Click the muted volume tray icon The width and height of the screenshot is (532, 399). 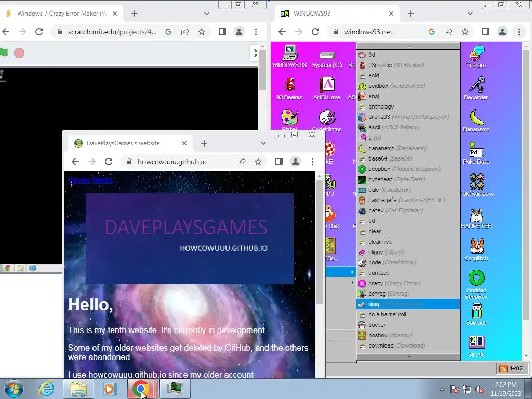(x=480, y=390)
